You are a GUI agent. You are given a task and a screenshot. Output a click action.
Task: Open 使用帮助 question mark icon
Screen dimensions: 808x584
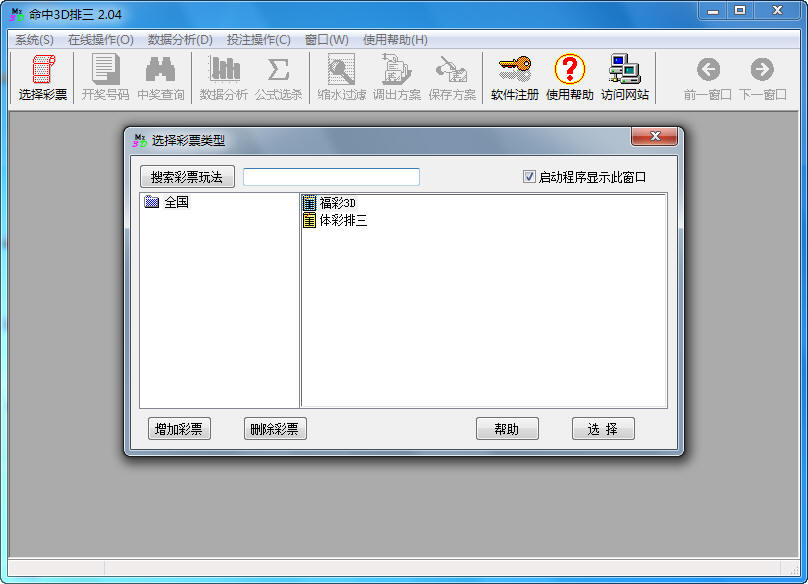coord(570,77)
